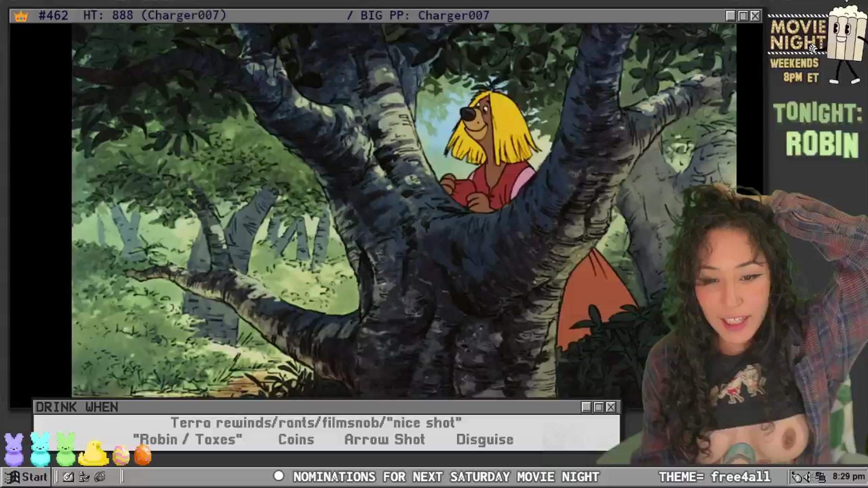The image size is (868, 488).
Task: Minimize the movie player window
Action: coord(731,16)
